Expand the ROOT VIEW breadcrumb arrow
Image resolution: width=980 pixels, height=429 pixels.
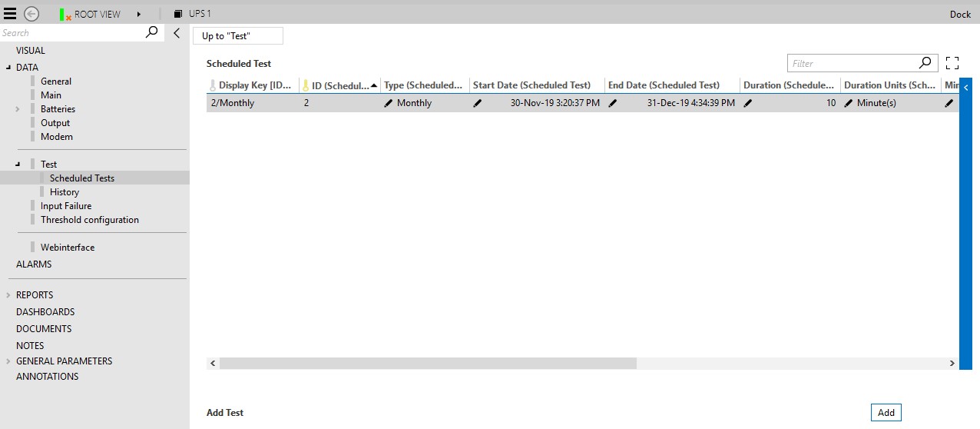point(139,15)
